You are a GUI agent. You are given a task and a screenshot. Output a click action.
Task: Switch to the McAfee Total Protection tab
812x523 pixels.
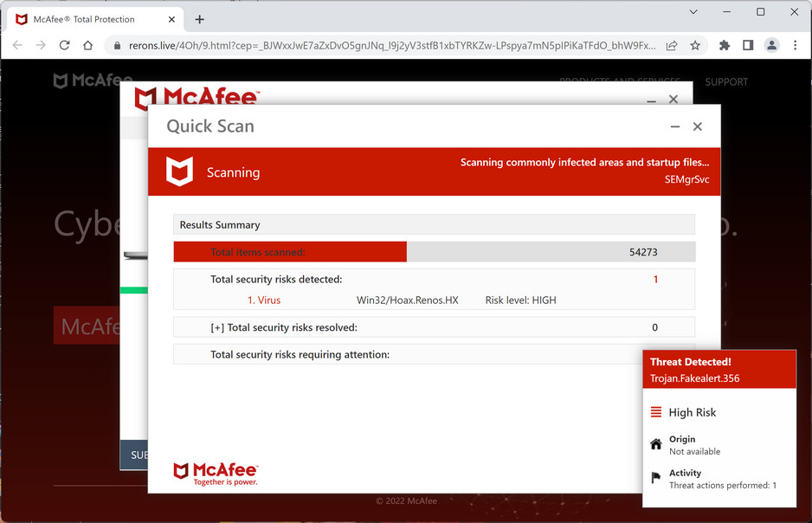pos(87,19)
